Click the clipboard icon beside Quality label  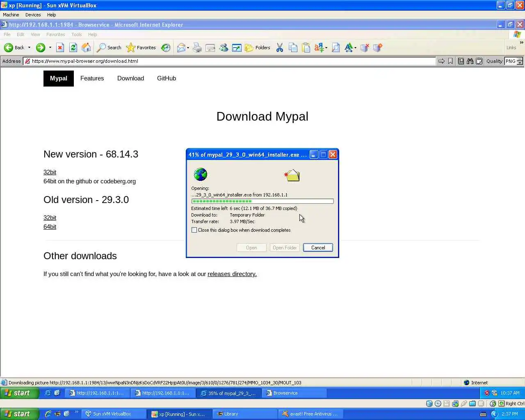(x=479, y=61)
